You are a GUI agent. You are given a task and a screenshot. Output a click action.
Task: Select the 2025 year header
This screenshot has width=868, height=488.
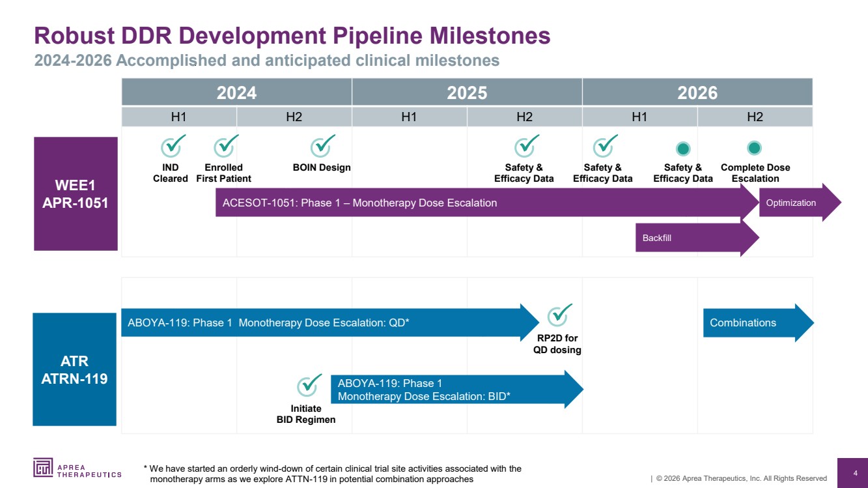coord(467,93)
